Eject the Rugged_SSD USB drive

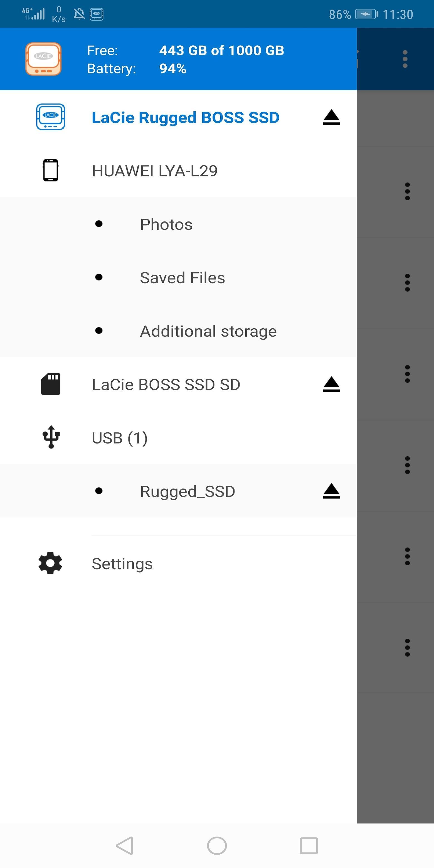point(331,491)
